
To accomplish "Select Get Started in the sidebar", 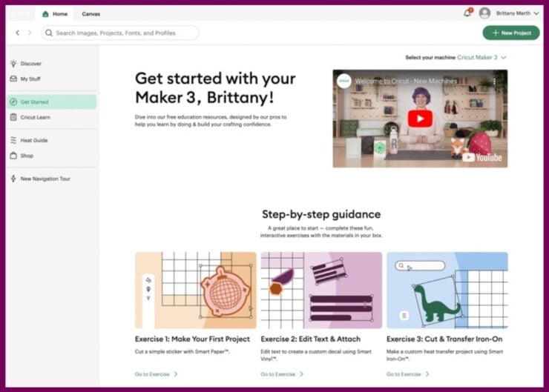I will 51,102.
